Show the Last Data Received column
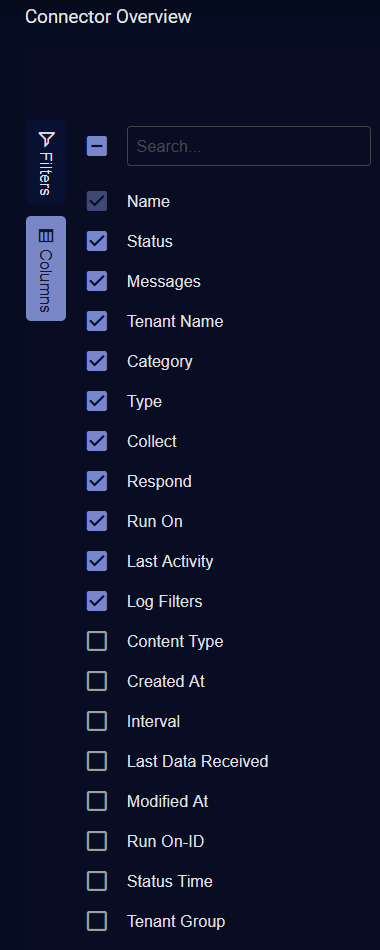 [97, 761]
